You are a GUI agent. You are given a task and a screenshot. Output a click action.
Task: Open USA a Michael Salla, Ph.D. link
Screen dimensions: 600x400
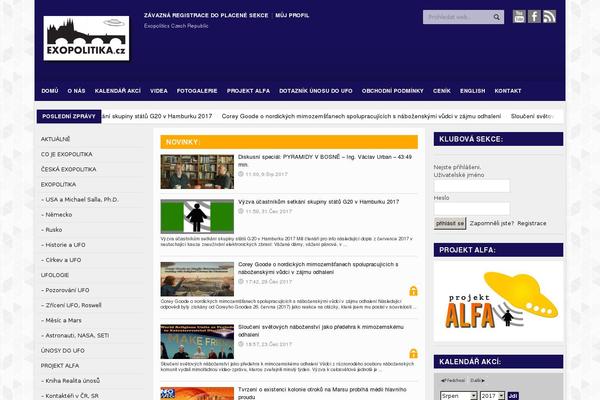(x=80, y=199)
